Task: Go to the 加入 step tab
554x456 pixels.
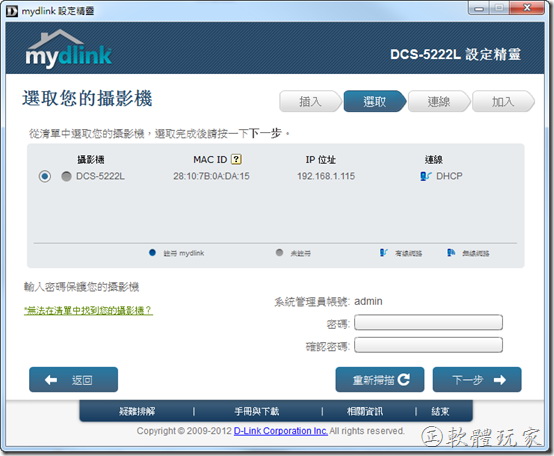Action: (x=503, y=101)
